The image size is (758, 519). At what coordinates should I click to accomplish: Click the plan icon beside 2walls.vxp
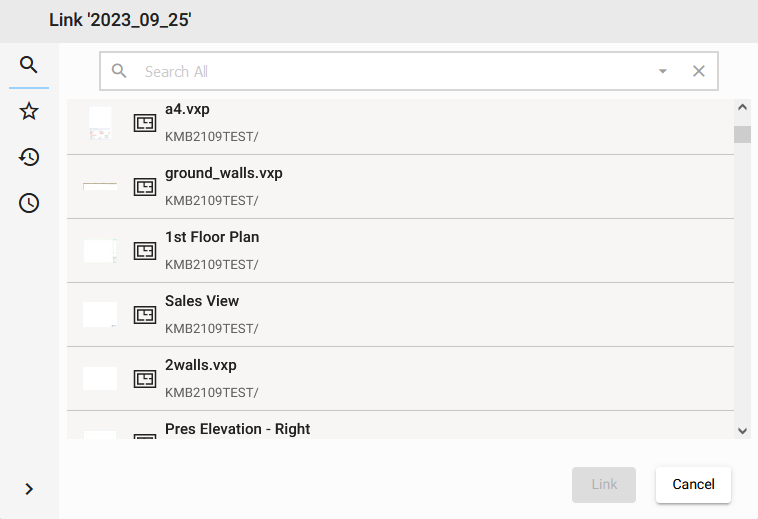(x=146, y=379)
